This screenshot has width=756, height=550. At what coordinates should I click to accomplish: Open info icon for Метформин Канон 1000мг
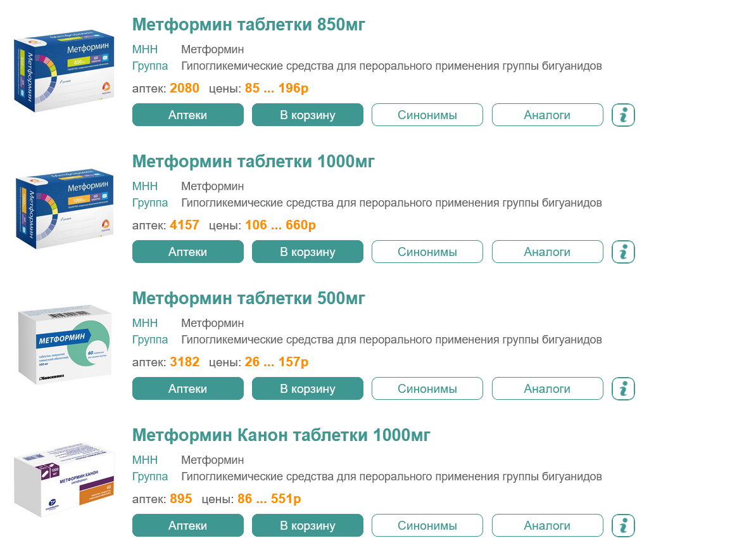(623, 526)
